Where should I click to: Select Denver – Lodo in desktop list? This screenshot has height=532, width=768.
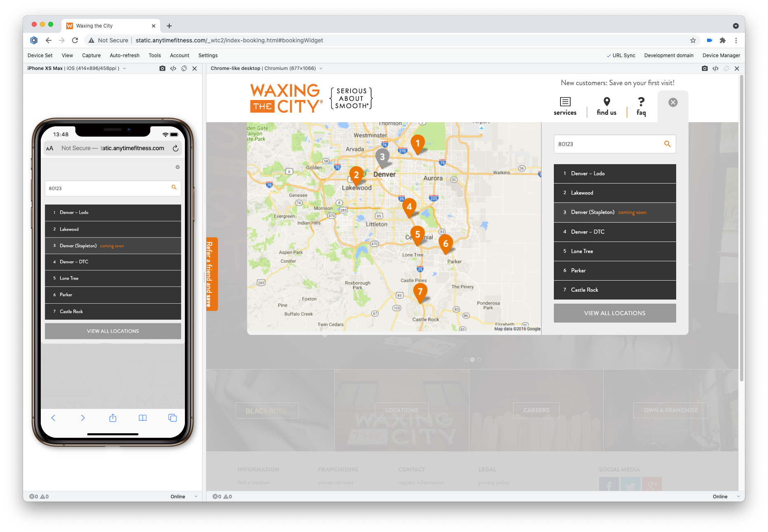tap(615, 174)
